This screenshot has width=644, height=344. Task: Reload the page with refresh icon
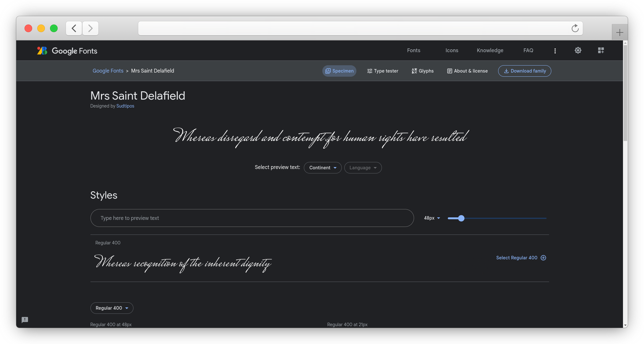tap(575, 28)
